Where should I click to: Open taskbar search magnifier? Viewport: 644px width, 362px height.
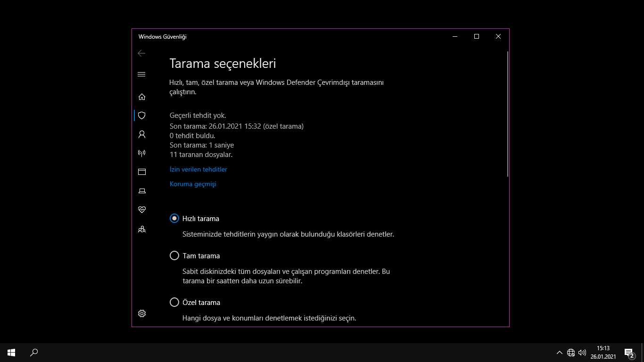click(34, 352)
